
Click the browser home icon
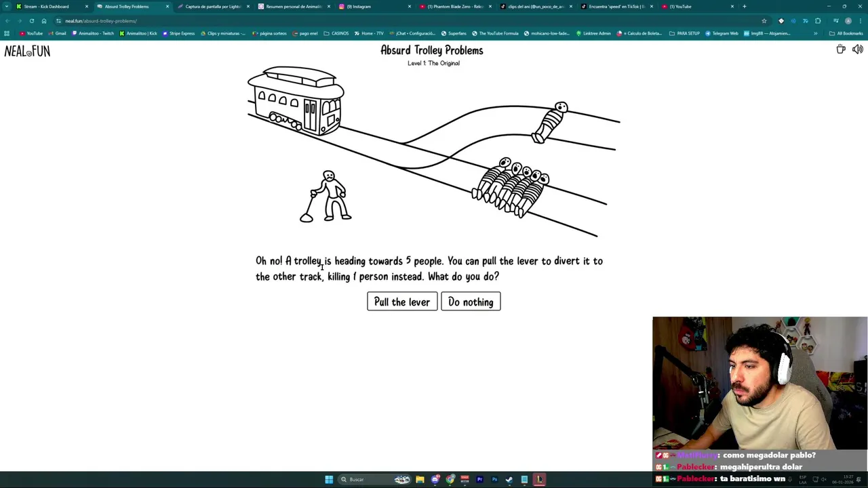(x=44, y=21)
